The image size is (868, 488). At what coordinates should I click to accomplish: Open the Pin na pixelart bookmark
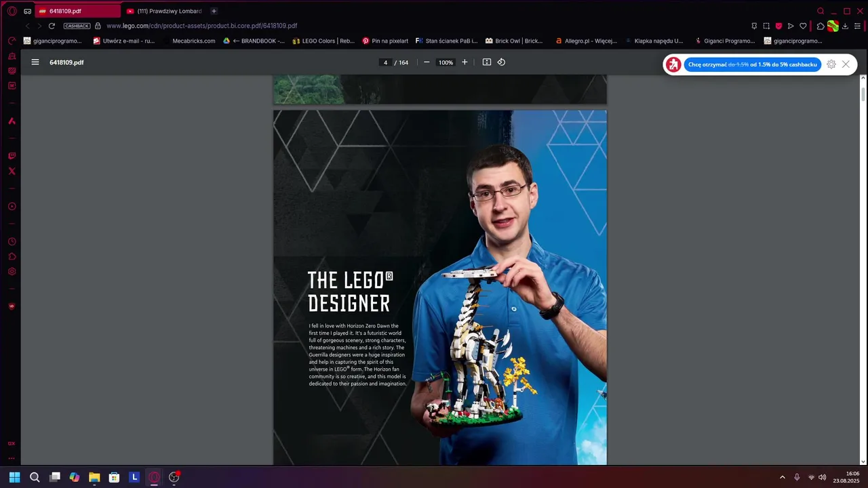(385, 41)
